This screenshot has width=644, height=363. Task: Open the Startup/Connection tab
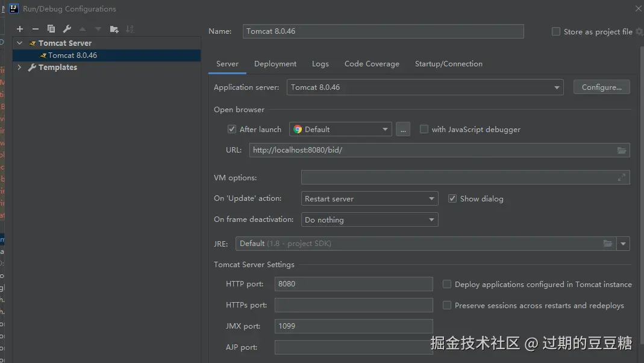click(448, 64)
